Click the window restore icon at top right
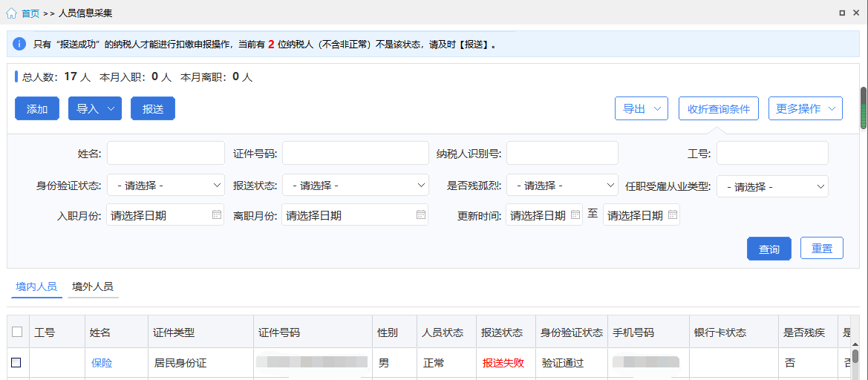 [841, 13]
